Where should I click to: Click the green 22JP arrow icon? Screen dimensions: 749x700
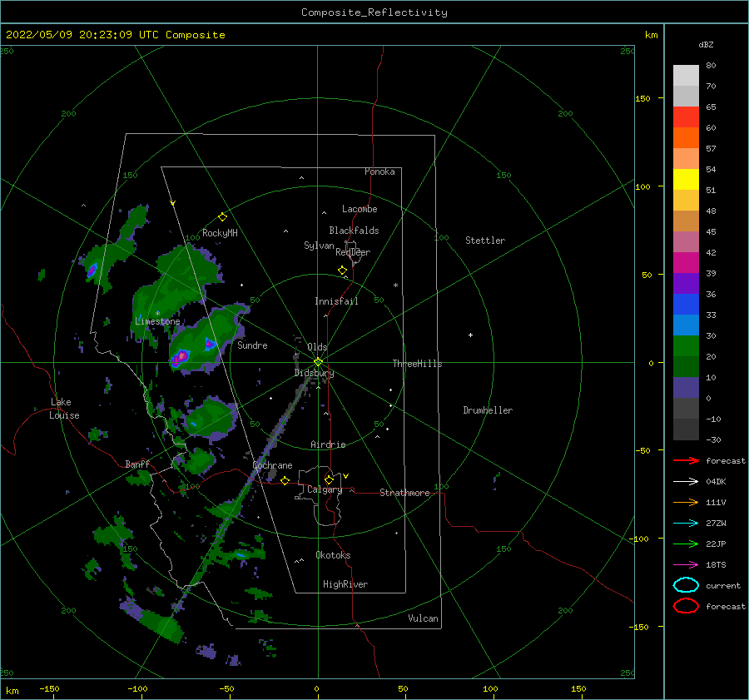click(x=686, y=544)
